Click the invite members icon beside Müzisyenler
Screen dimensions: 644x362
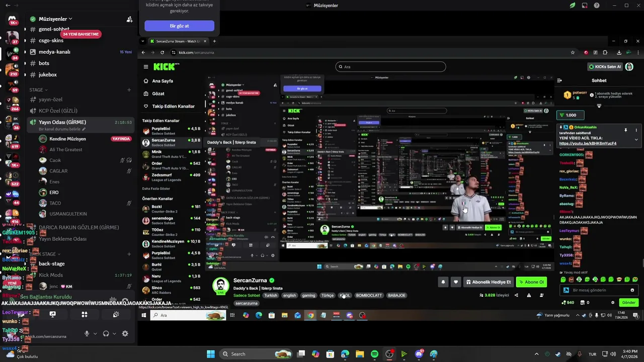click(x=129, y=19)
